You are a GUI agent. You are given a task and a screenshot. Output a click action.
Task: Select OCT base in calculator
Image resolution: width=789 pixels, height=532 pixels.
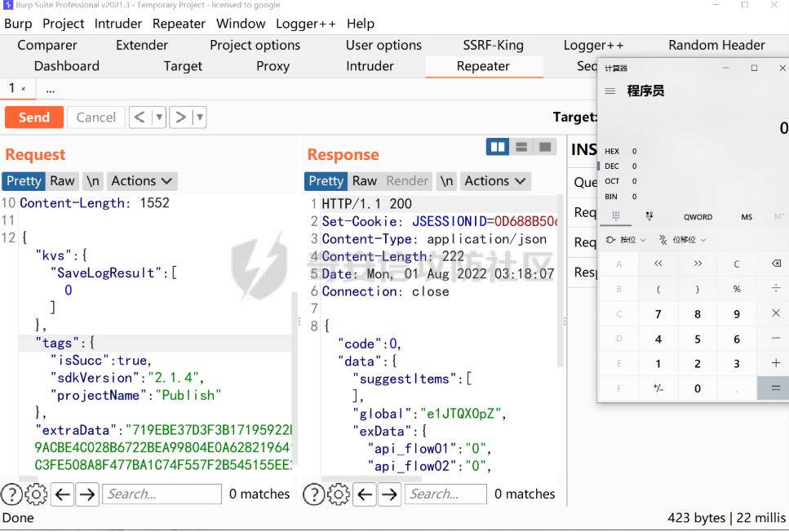point(612,181)
